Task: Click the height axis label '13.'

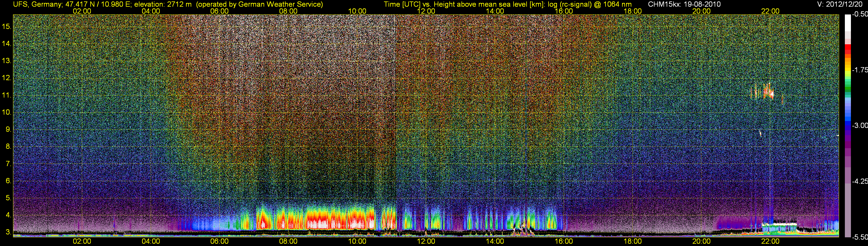Action: 7,61
